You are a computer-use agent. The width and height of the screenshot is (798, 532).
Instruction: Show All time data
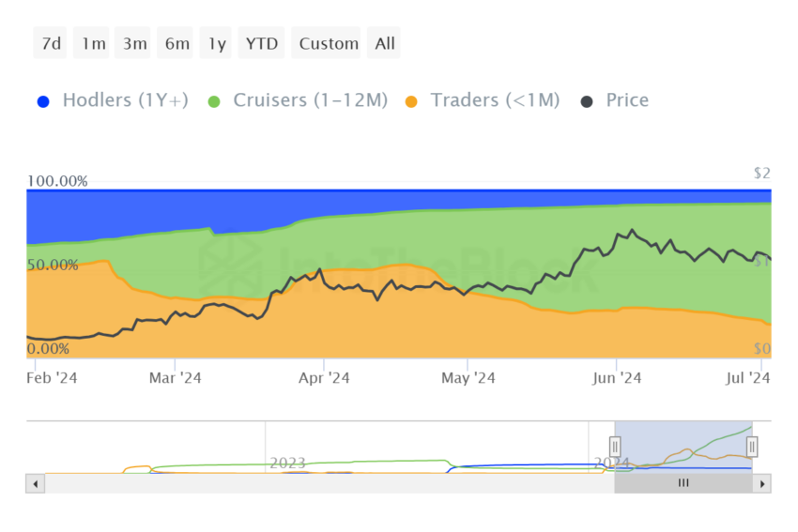click(384, 43)
